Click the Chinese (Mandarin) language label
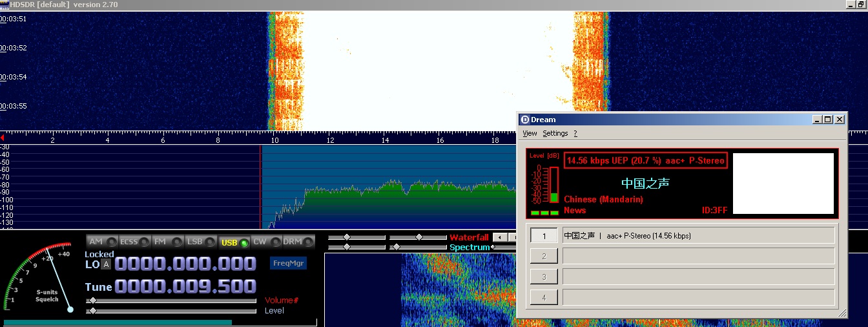Viewport: 868px width, 327px height. tap(603, 200)
